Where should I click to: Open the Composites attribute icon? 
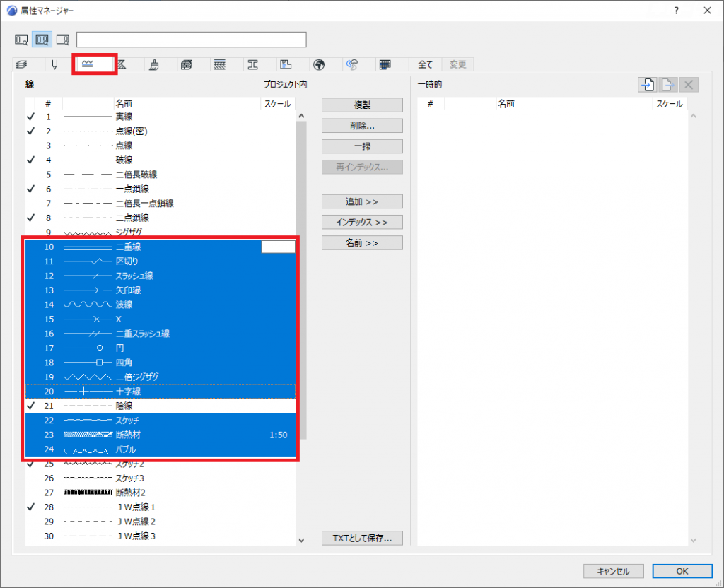(x=219, y=64)
